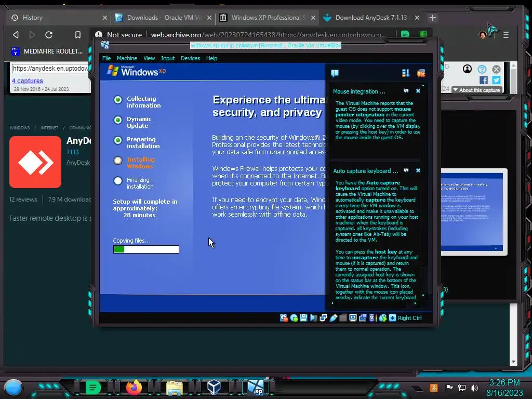Open the VirtualBox Help menu
The image size is (532, 399).
coord(212,58)
